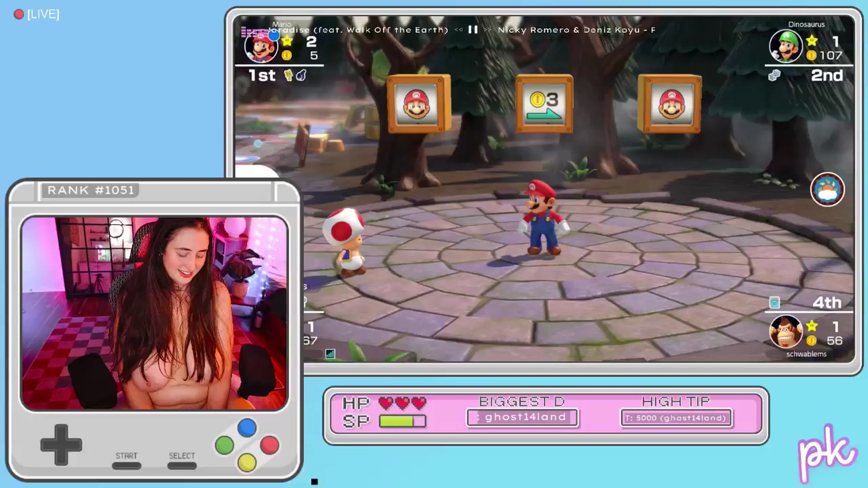Image resolution: width=868 pixels, height=488 pixels.
Task: Select the left Mario item block
Action: 419,104
